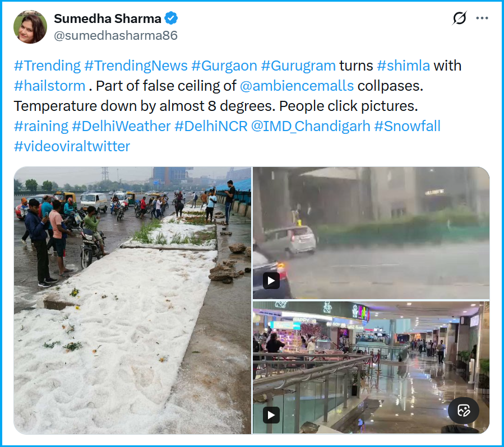Follow the #Gurgaon hashtag link
Screen dimensions: 504x447
(x=224, y=66)
